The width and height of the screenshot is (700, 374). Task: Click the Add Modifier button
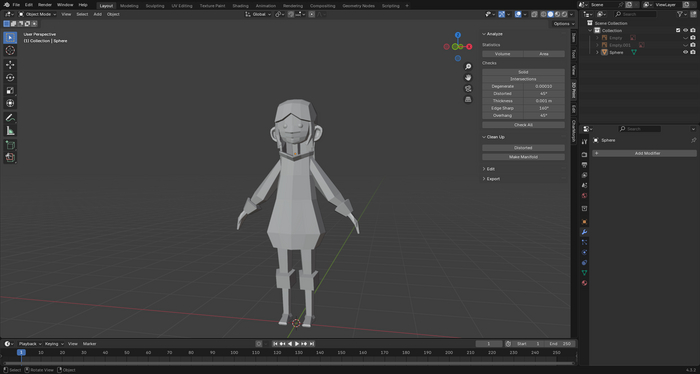pos(644,154)
